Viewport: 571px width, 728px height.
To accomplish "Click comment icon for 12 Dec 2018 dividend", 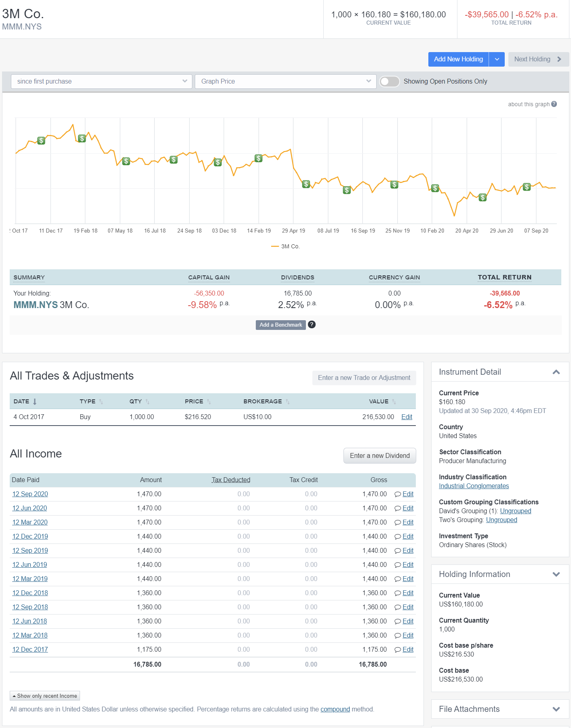I will (398, 593).
